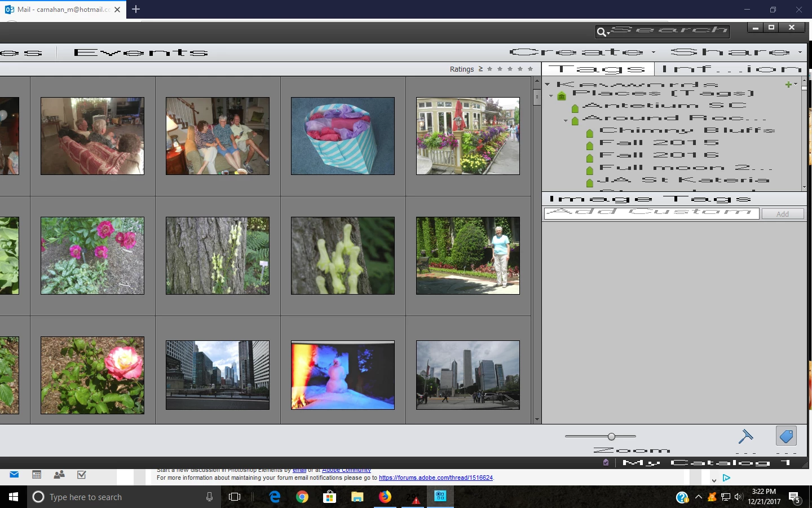The image size is (812, 508).
Task: Switch to the Information panel tab
Action: [x=732, y=69]
